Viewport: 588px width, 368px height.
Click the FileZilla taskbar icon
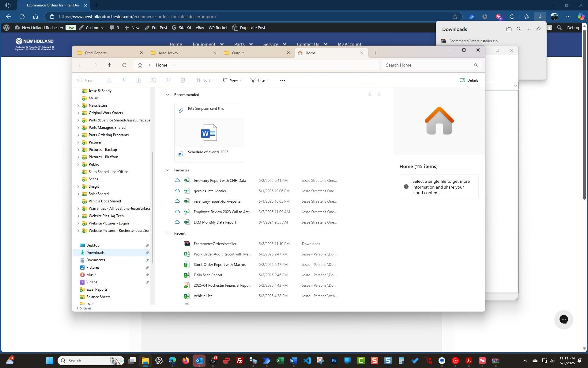click(x=240, y=361)
